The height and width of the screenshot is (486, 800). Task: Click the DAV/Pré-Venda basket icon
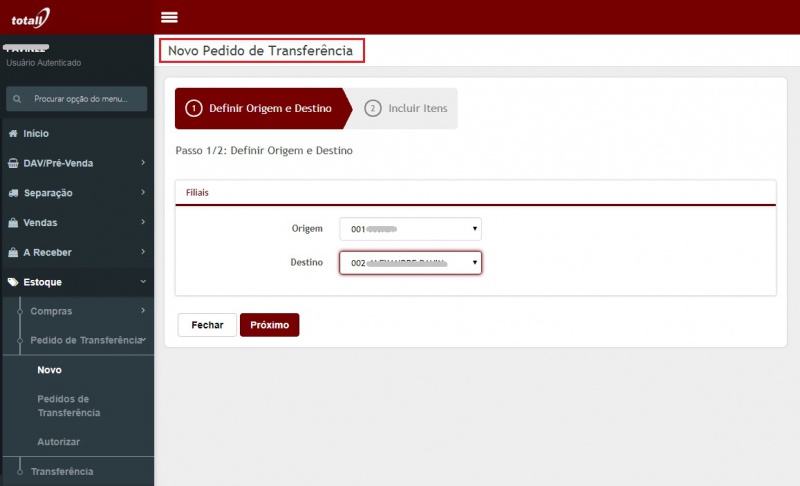click(13, 163)
